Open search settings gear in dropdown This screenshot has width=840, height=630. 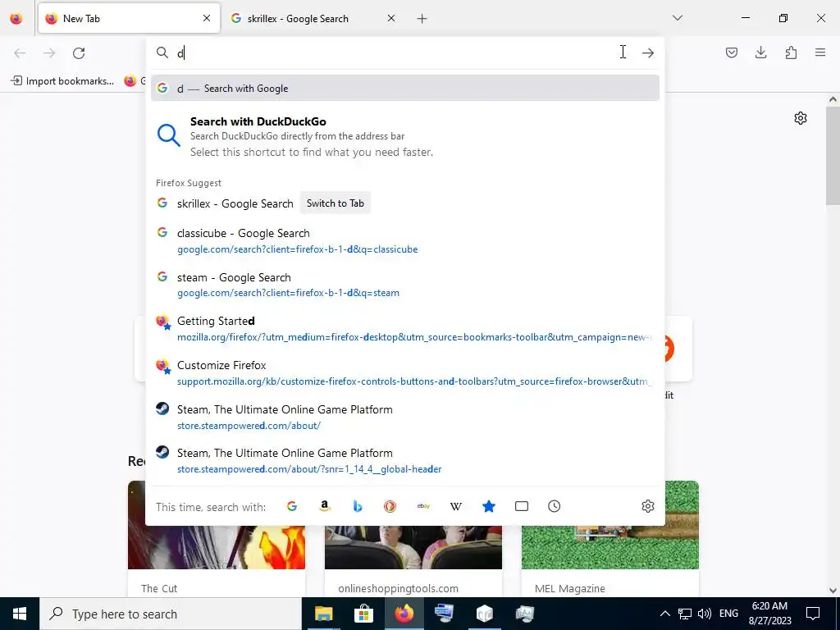(648, 506)
